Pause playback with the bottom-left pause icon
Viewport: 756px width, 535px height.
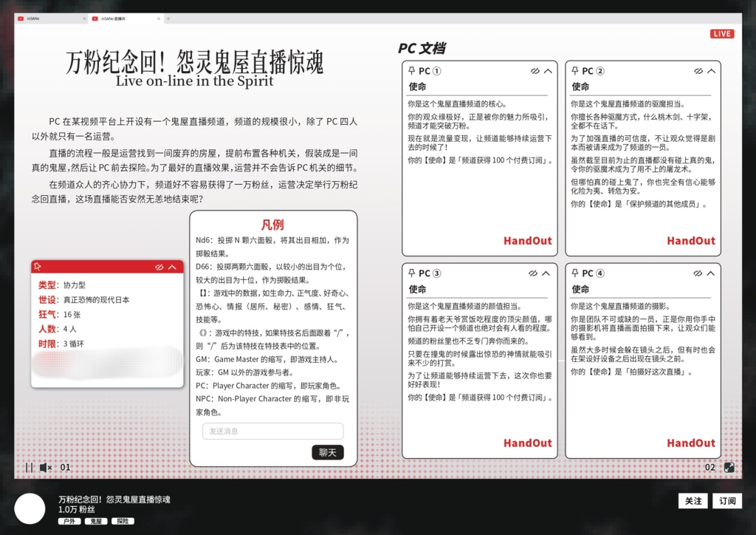point(28,467)
